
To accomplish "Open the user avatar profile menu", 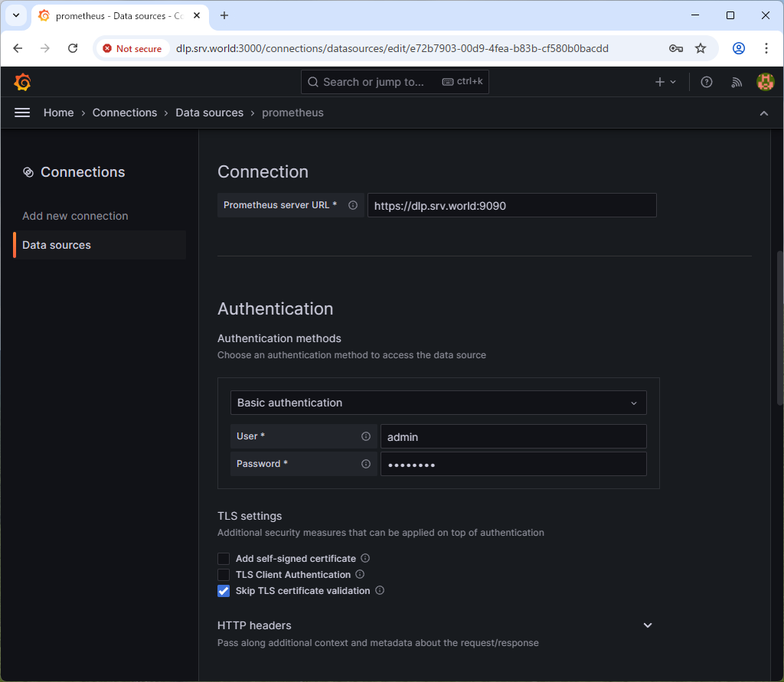I will pos(765,82).
